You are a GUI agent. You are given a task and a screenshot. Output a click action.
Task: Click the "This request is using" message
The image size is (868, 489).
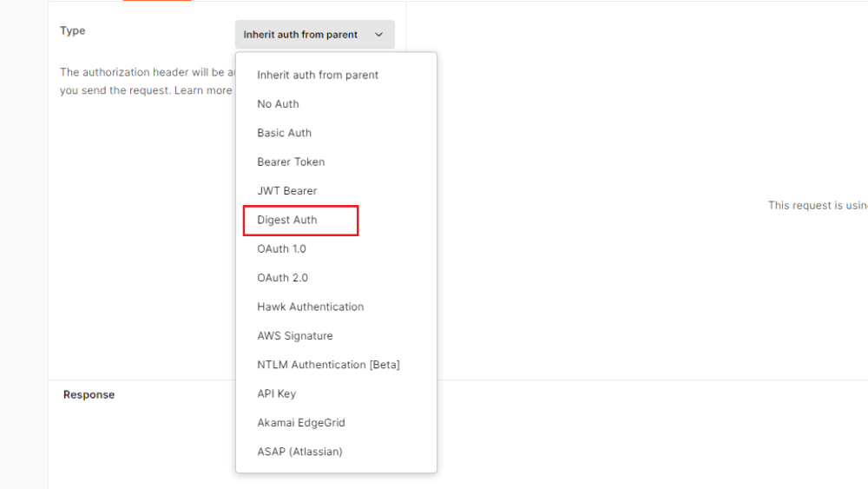817,206
